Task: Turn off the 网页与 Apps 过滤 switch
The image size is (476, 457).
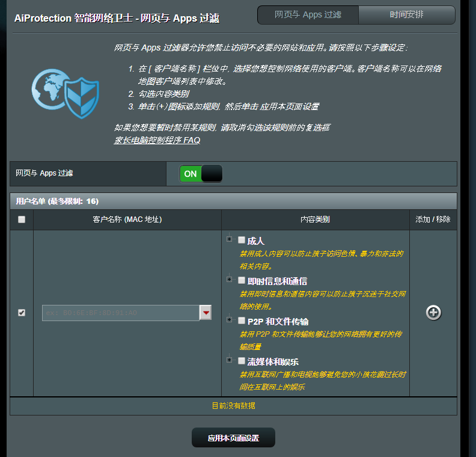Action: point(201,174)
